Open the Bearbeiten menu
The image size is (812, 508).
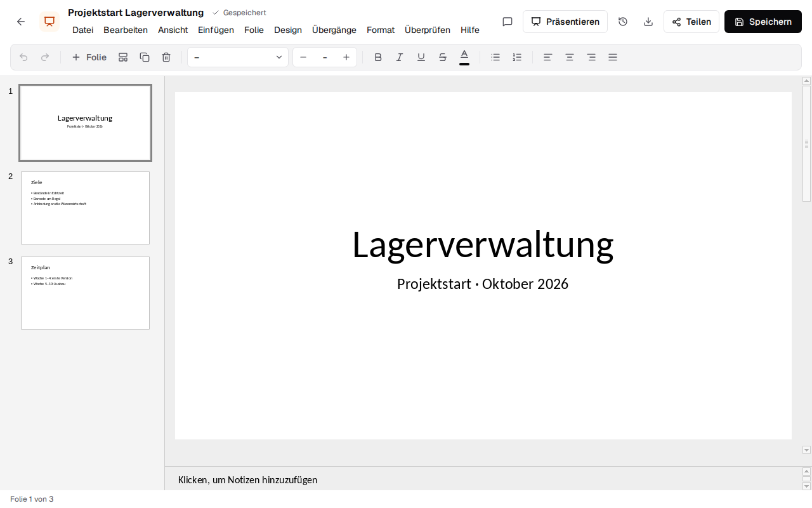coord(126,30)
